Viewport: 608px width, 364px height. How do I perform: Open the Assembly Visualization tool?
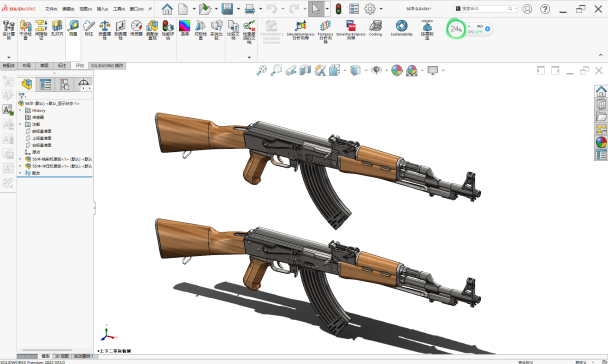tap(152, 30)
